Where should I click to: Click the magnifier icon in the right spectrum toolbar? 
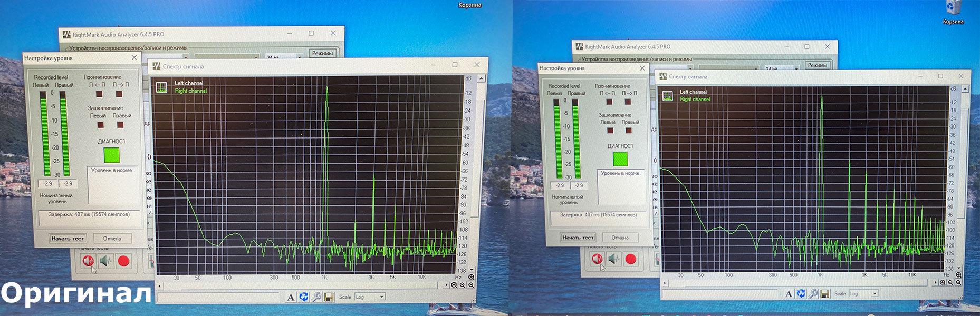click(813, 294)
